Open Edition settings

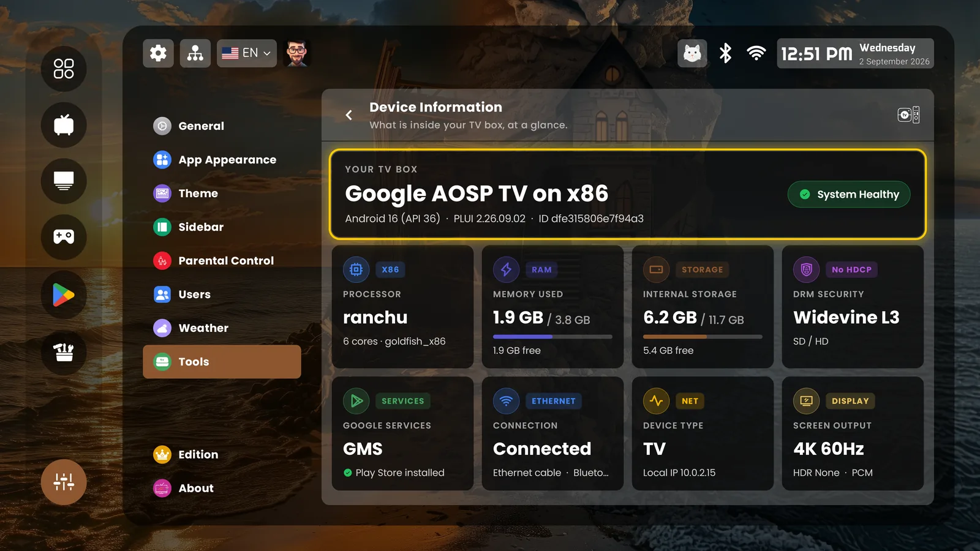click(222, 455)
